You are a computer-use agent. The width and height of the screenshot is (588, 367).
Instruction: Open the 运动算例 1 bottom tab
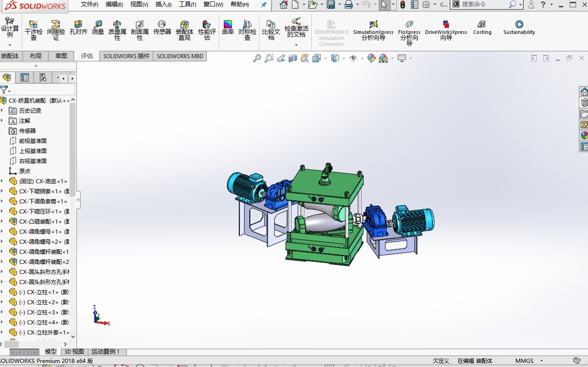106,352
